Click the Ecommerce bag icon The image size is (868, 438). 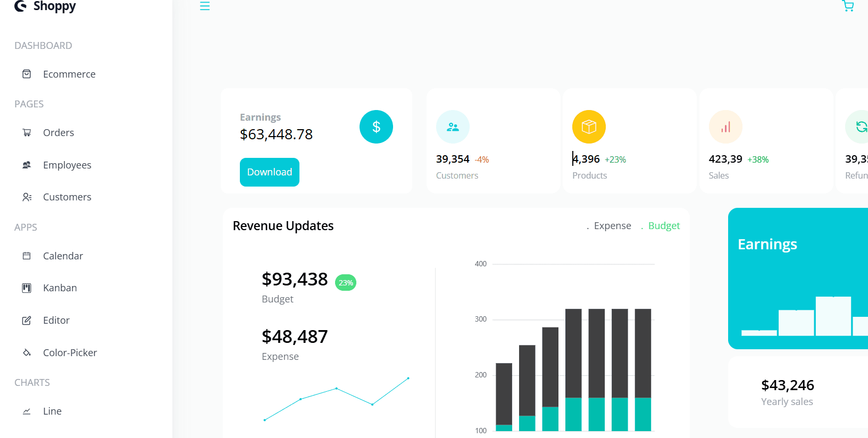click(x=27, y=74)
